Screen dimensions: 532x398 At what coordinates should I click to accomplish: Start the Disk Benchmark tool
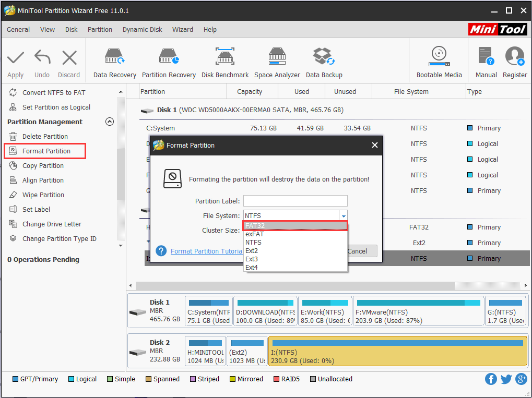click(x=224, y=61)
